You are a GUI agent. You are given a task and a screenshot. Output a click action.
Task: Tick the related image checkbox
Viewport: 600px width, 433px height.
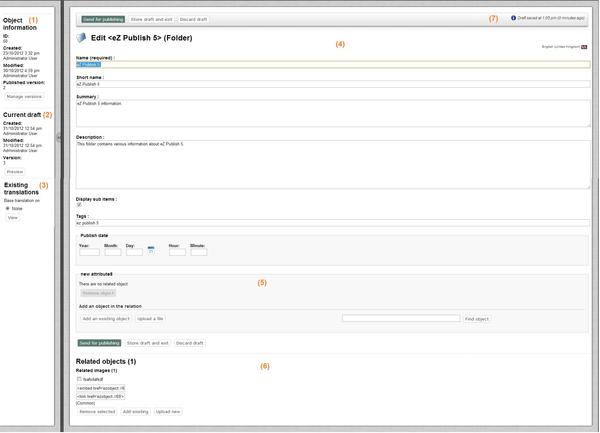[79, 379]
